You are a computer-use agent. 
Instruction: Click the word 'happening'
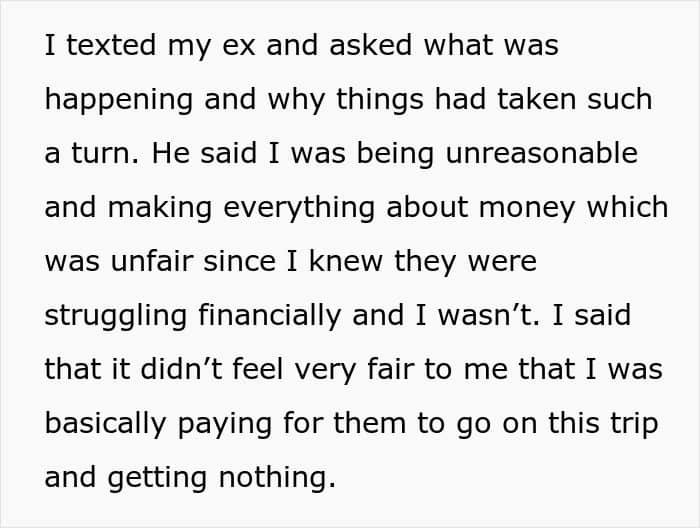click(x=119, y=100)
